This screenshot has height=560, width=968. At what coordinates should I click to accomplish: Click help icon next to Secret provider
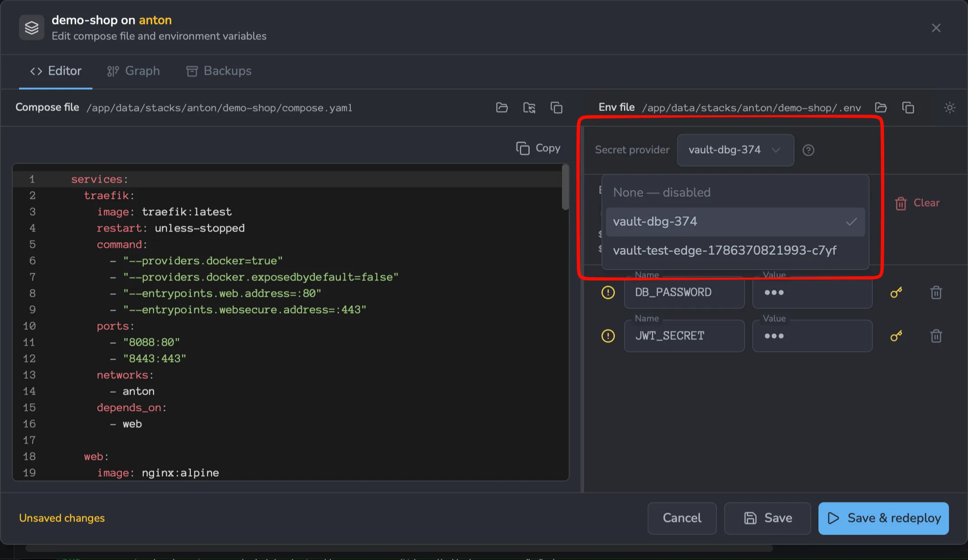pos(808,150)
